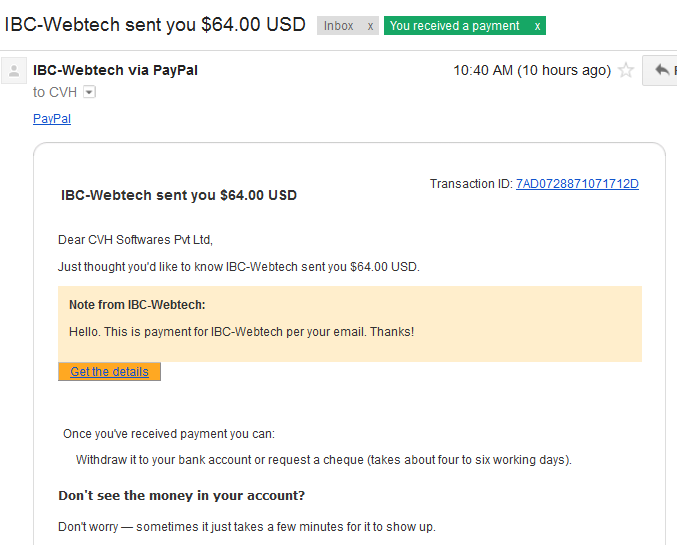
Task: Click the 'to CVH' recipient text
Action: [x=55, y=92]
